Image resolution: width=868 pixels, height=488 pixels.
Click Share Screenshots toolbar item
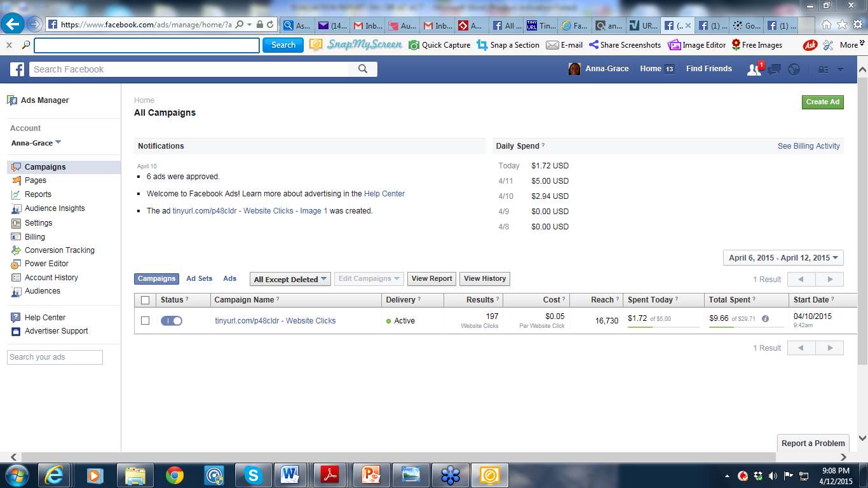(625, 45)
